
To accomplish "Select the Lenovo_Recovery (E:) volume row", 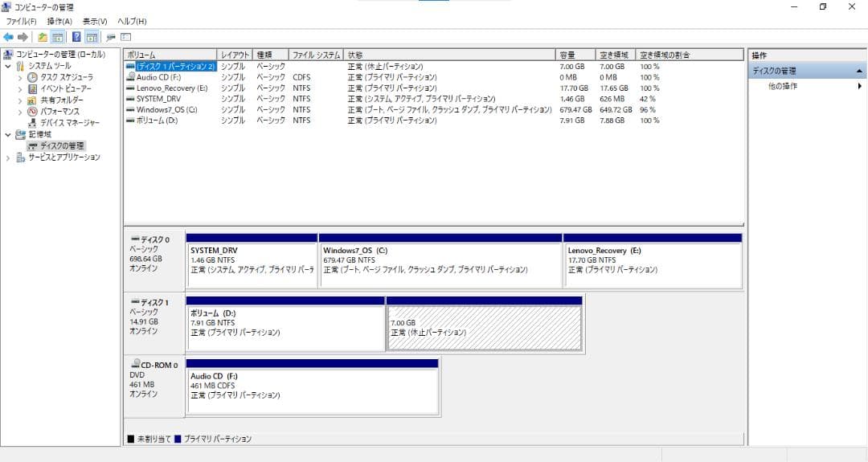I will [x=433, y=88].
